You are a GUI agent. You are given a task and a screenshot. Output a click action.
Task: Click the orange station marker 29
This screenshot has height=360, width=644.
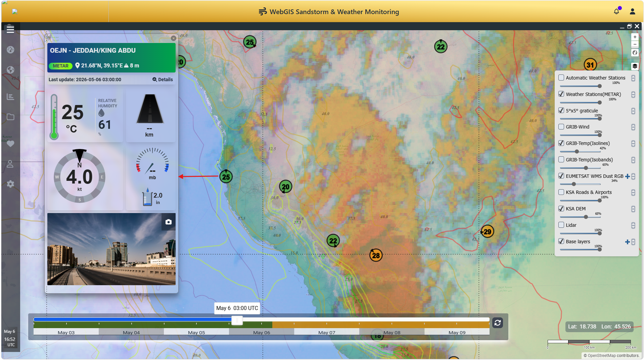(x=487, y=232)
